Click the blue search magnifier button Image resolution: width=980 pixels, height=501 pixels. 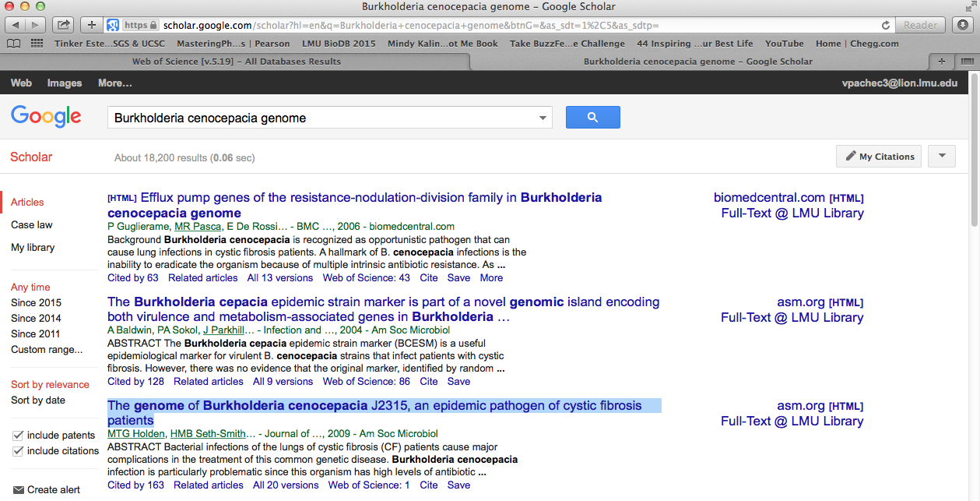[x=592, y=118]
